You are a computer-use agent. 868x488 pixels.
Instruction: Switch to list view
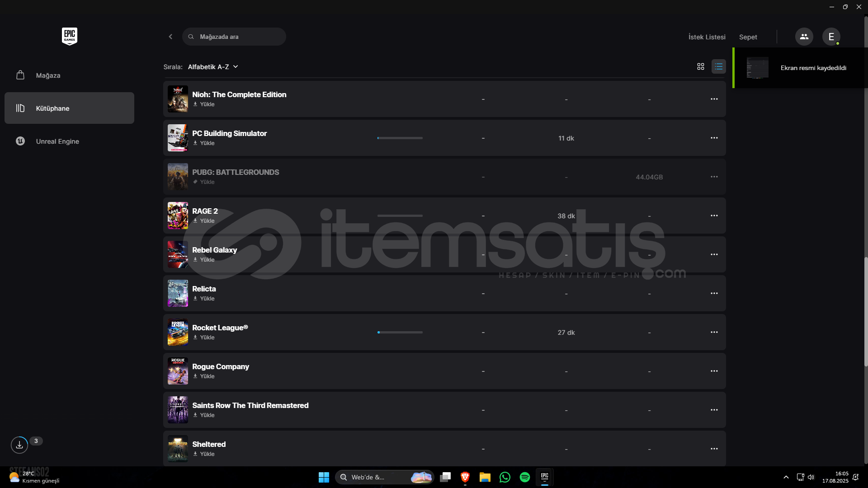point(718,66)
